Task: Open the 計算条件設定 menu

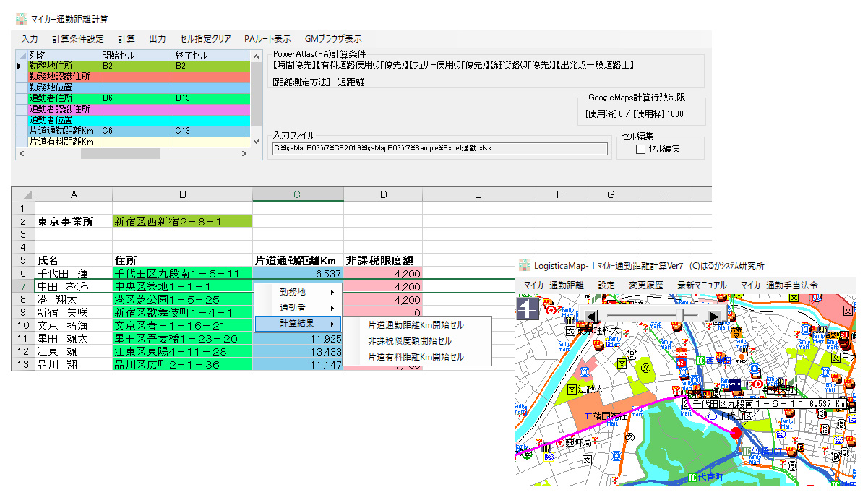Action: pos(78,39)
